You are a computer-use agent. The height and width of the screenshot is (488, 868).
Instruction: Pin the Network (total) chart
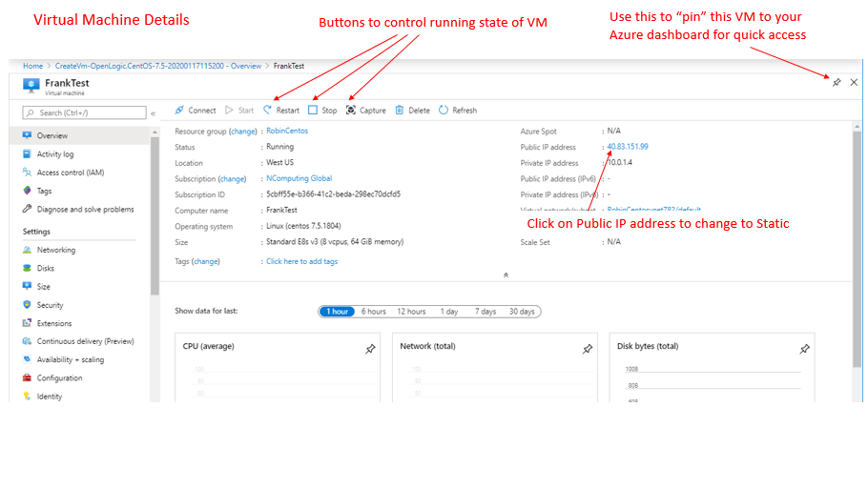coord(588,349)
